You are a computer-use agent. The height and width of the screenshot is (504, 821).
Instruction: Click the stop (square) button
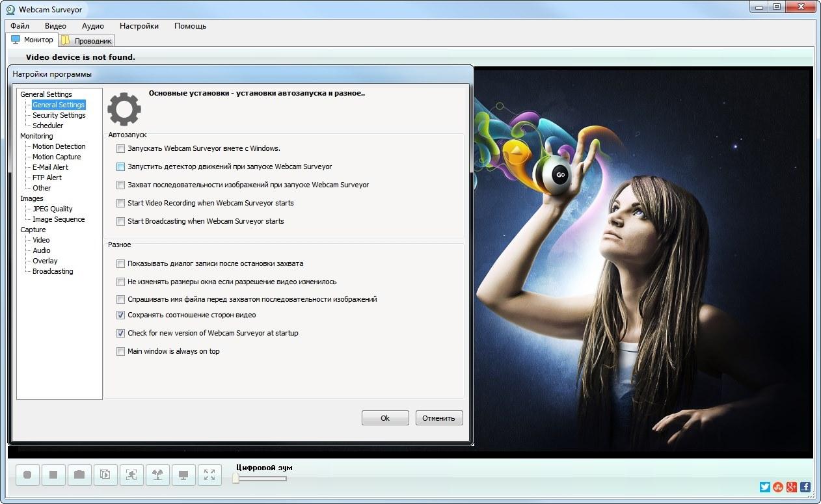(53, 475)
